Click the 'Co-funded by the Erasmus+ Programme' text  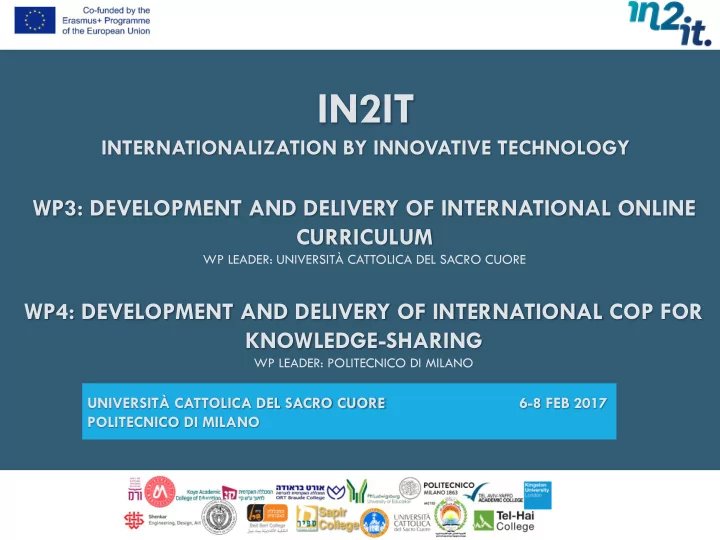click(106, 21)
